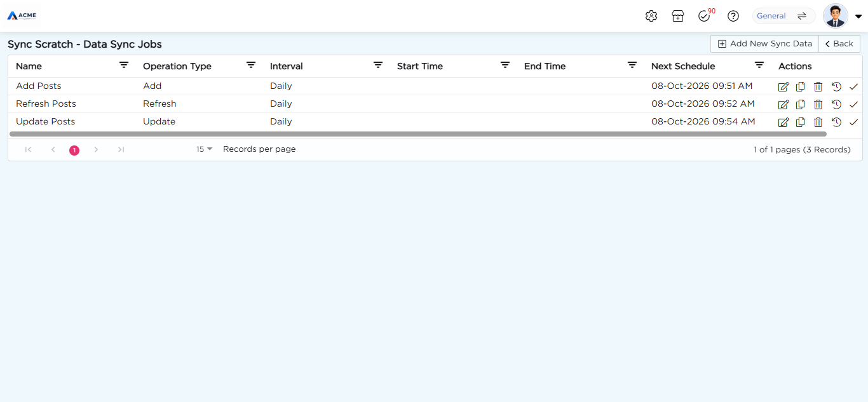The height and width of the screenshot is (402, 868).
Task: Open the 15 records per page dropdown
Action: tap(204, 149)
